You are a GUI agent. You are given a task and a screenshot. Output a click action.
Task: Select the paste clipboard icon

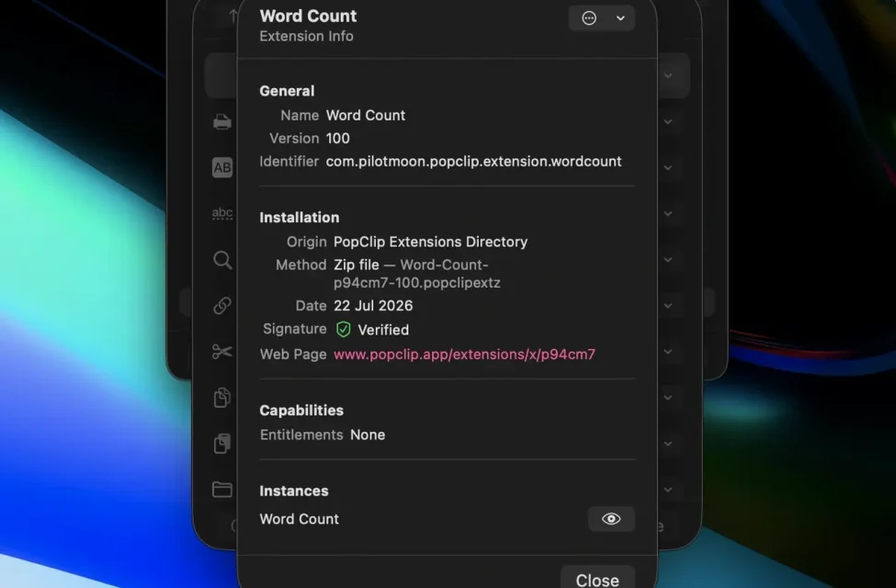click(222, 444)
